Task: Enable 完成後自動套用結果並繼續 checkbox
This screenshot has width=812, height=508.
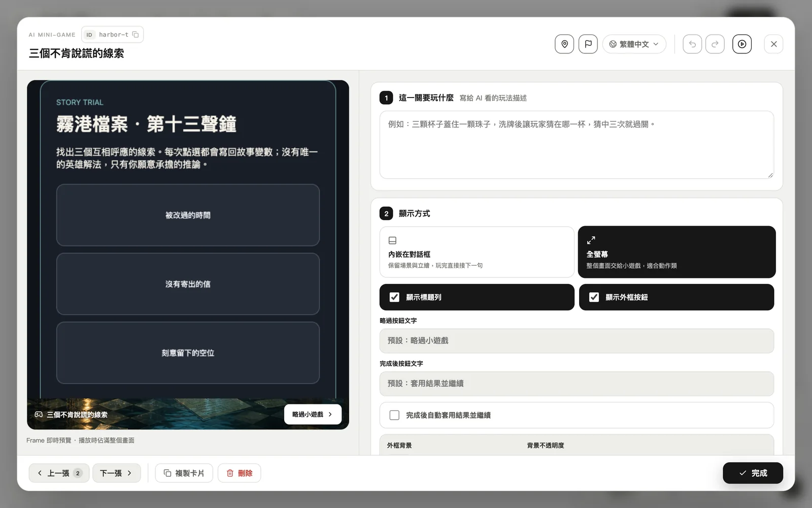Action: point(394,415)
